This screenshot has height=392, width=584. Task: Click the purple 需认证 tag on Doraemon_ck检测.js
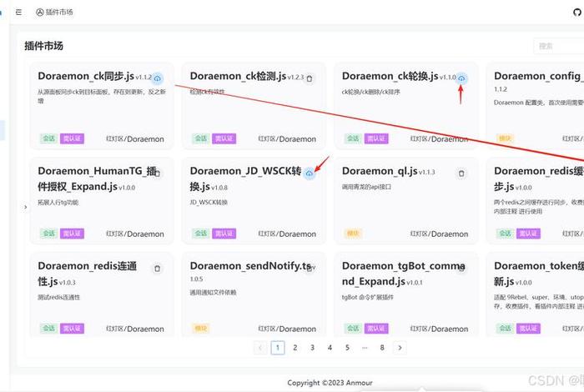[x=224, y=138]
